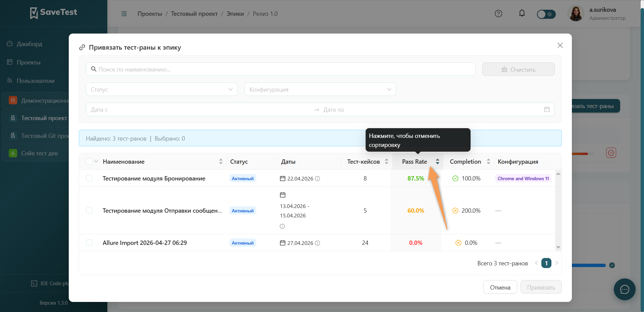
Task: Toggle the dark/light theme switch
Action: tap(546, 14)
